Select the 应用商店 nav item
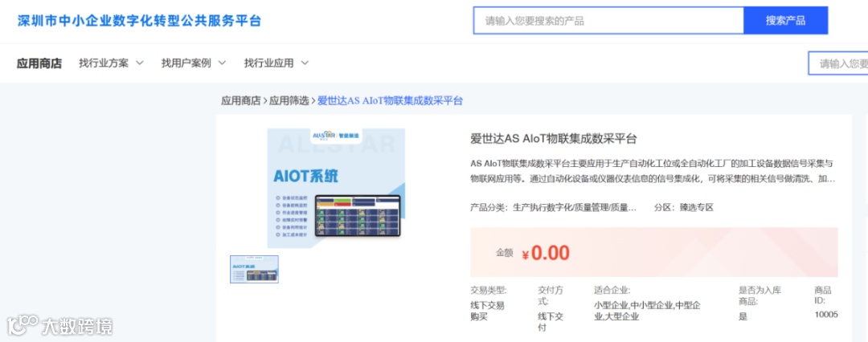The image size is (868, 342). [x=39, y=63]
